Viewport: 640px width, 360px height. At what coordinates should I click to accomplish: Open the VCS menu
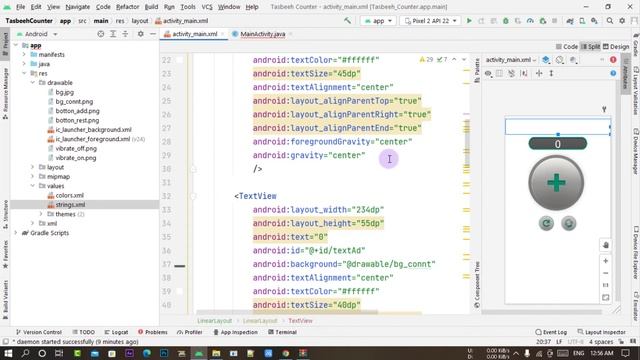[207, 7]
